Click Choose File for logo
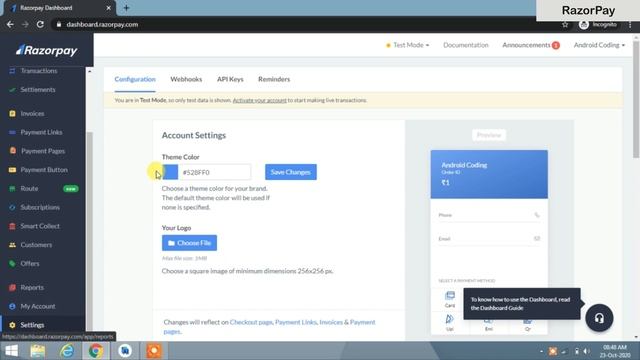Image resolution: width=640 pixels, height=360 pixels. (x=189, y=243)
